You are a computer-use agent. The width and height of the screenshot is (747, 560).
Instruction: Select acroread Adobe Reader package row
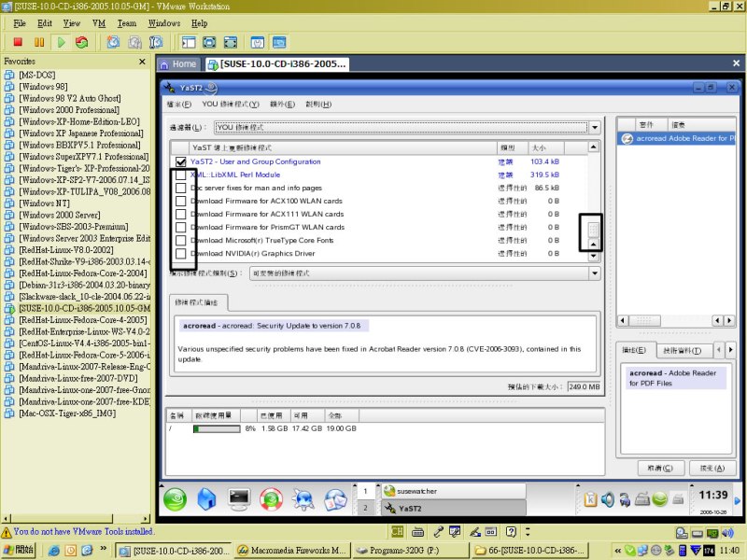676,138
